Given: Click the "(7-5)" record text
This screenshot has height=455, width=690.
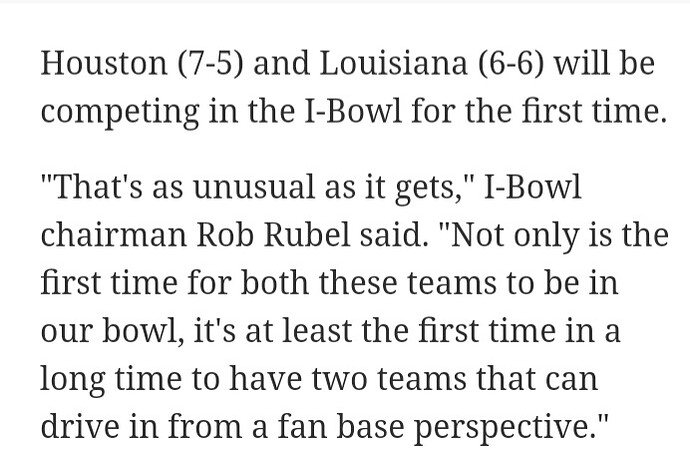Looking at the screenshot, I should coord(210,63).
